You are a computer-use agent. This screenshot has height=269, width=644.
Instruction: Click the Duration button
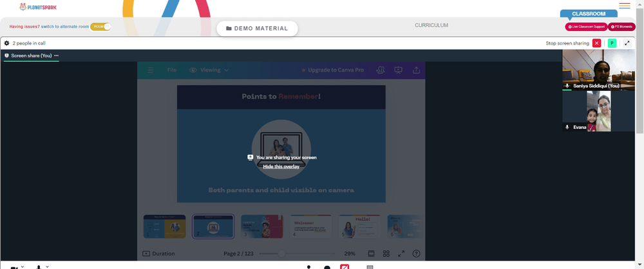(158, 254)
